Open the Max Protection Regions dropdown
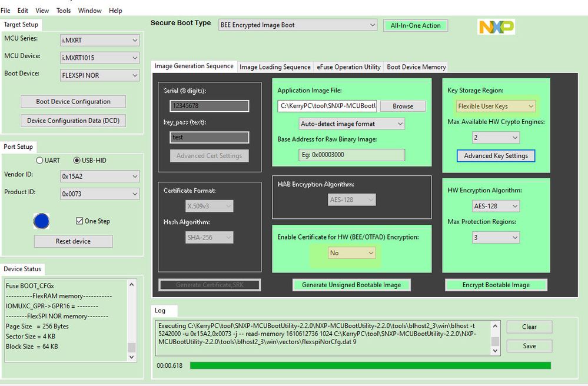 click(496, 237)
